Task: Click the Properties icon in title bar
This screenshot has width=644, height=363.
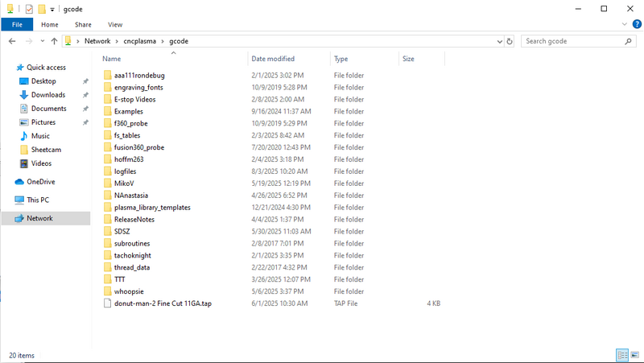Action: tap(28, 9)
